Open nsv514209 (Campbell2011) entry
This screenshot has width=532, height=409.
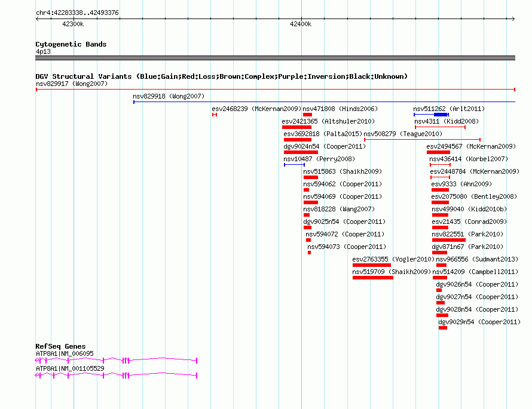pos(475,272)
